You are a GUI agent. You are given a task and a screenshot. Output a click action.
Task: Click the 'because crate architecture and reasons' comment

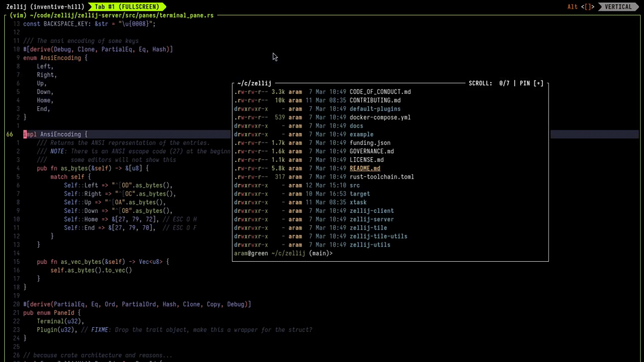(x=98, y=356)
